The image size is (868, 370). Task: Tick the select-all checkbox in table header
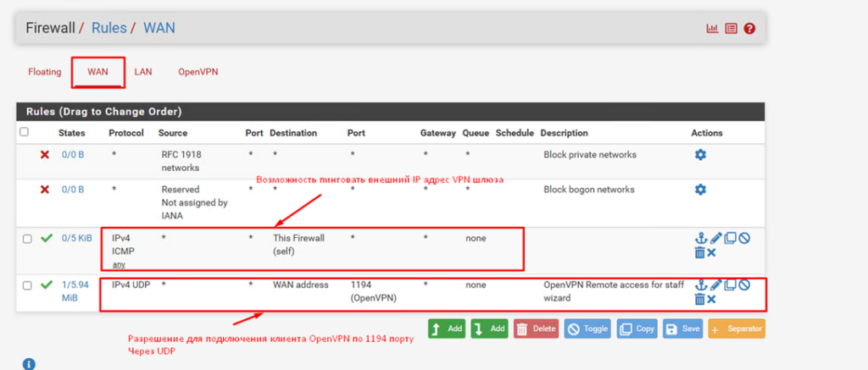(24, 132)
